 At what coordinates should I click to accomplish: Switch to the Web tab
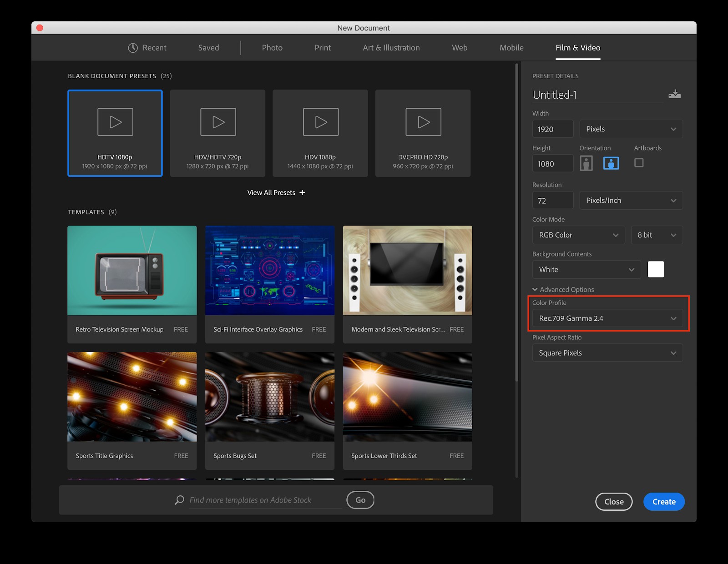coord(459,47)
